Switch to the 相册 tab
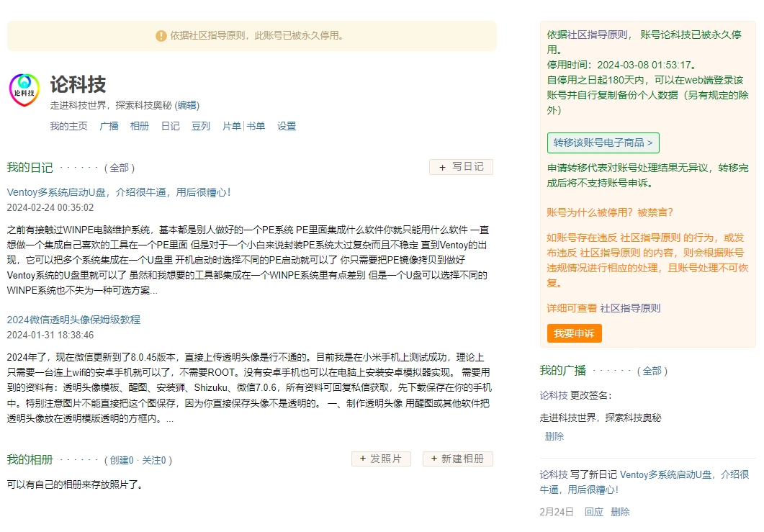This screenshot has width=764, height=532. (x=140, y=126)
